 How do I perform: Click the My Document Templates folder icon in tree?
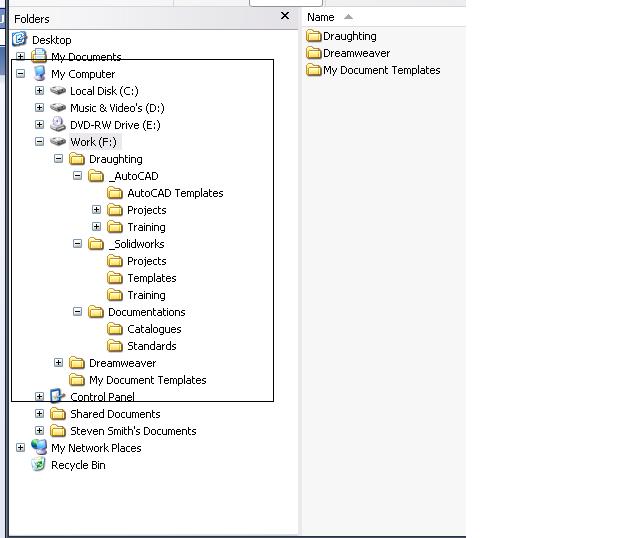pyautogui.click(x=77, y=380)
